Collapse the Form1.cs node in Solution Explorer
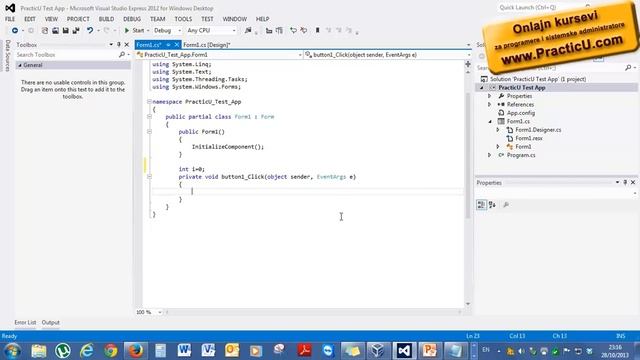The width and height of the screenshot is (640, 360). (x=490, y=122)
